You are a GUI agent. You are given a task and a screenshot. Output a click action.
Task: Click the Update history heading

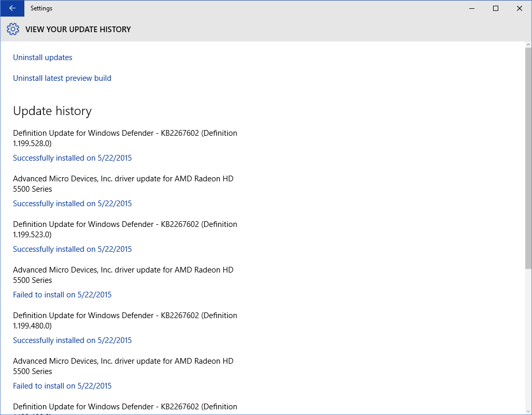click(52, 111)
